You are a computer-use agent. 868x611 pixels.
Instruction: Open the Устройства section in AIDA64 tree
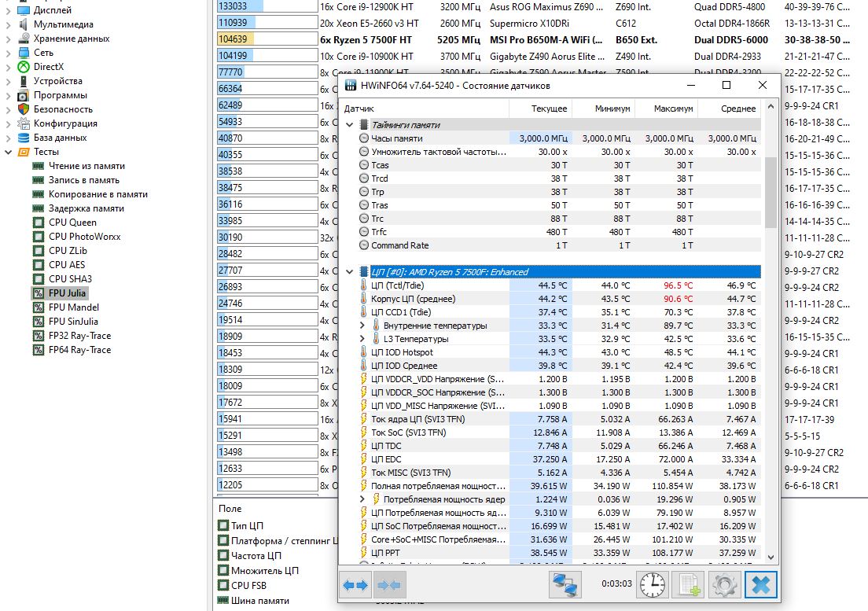point(57,81)
